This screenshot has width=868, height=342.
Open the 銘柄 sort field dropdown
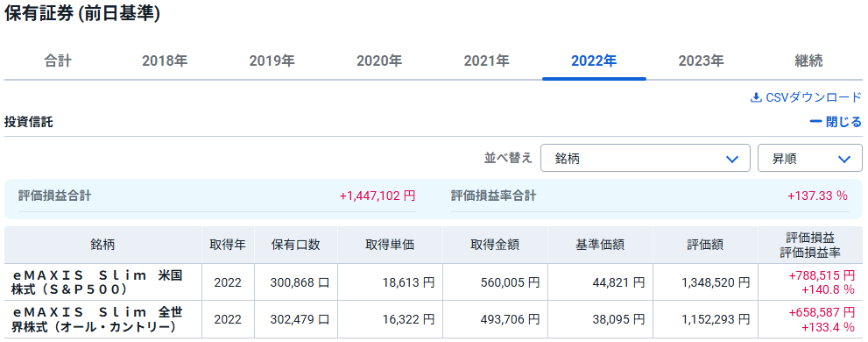(645, 158)
